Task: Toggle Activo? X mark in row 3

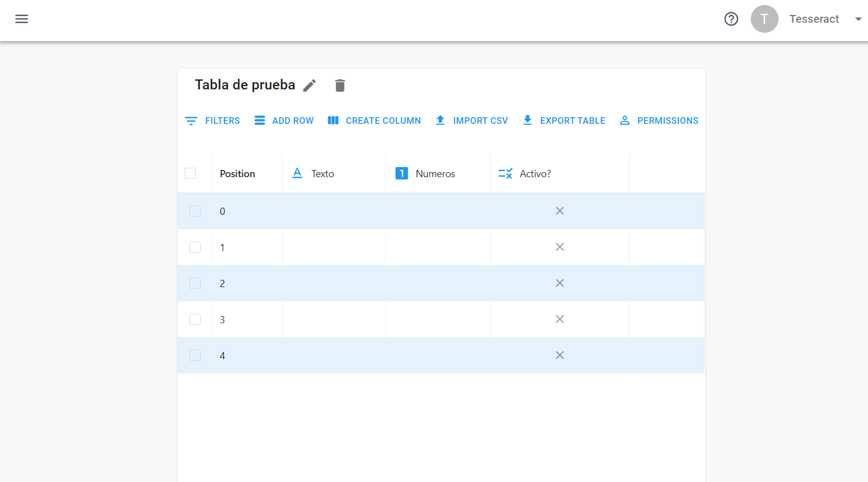Action: pyautogui.click(x=560, y=319)
